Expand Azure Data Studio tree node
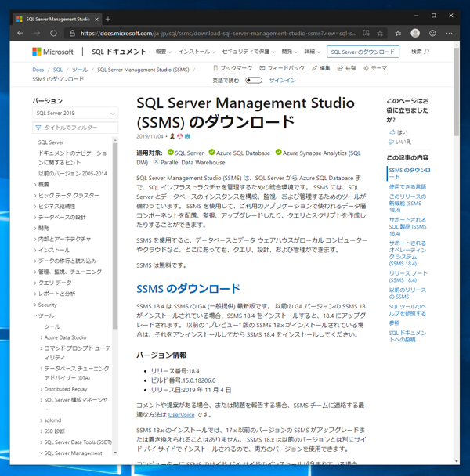Viewport: 470px width, 476px height. pos(42,337)
